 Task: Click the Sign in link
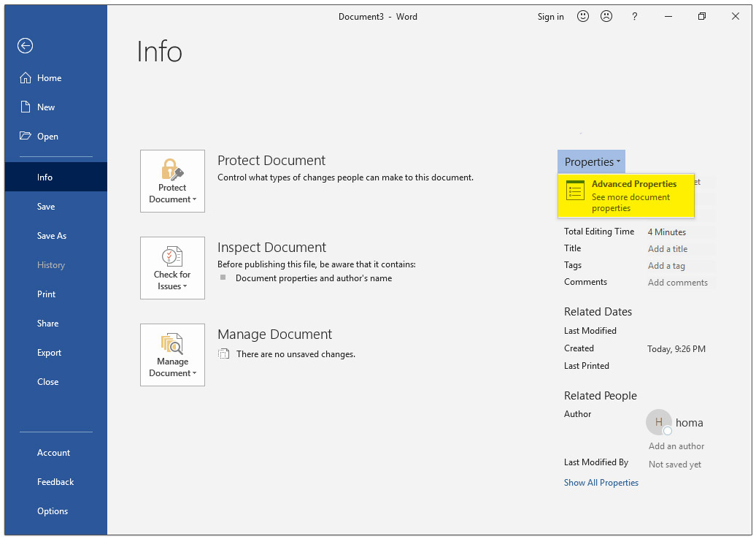551,16
